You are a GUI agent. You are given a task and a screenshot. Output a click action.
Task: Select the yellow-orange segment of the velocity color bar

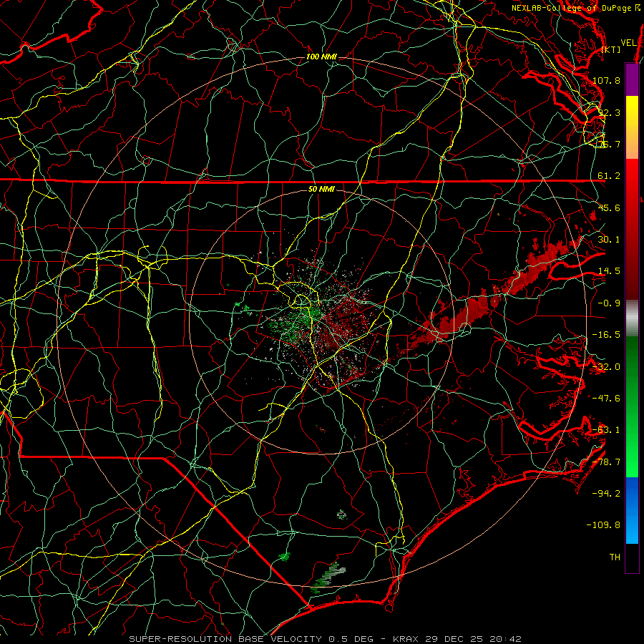click(632, 127)
